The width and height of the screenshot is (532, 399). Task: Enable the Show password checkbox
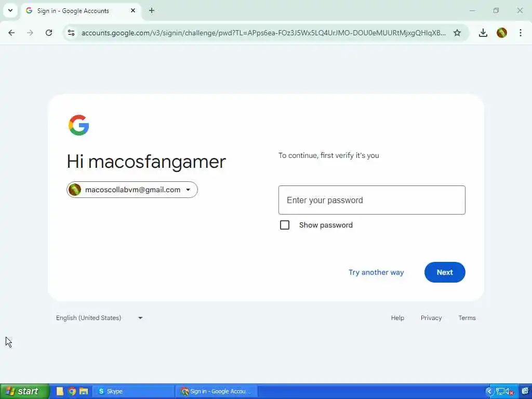[x=285, y=225]
